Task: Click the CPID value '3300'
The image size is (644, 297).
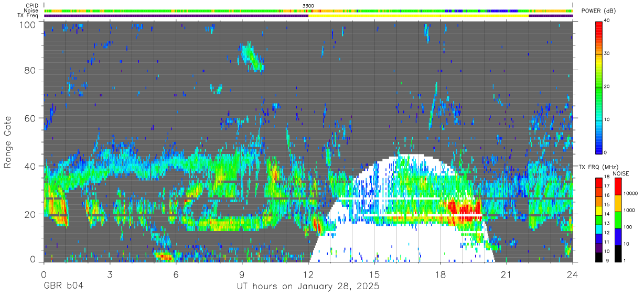Action: 308,6
